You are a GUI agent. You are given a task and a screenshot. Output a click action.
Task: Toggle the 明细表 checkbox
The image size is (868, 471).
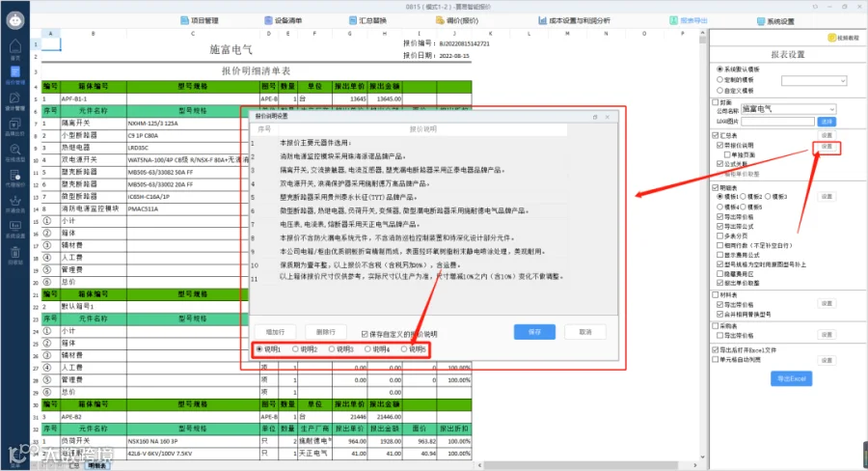716,188
